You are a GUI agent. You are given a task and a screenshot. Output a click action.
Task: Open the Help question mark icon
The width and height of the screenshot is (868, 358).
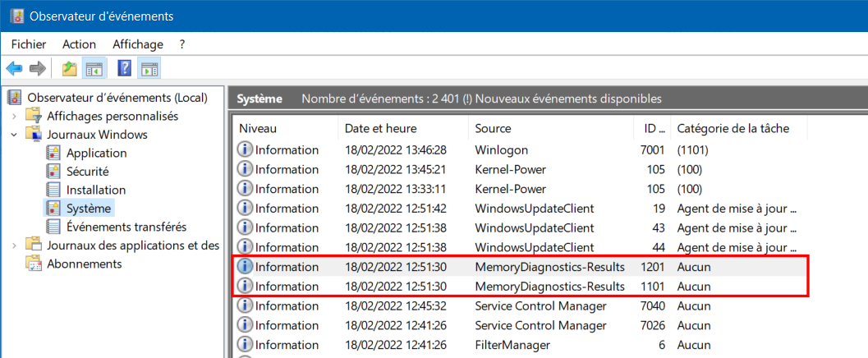click(125, 69)
